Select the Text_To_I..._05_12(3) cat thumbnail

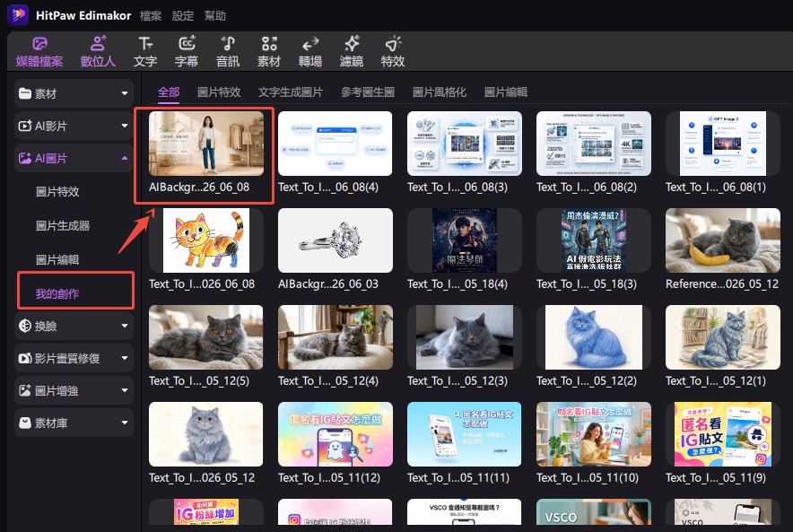(x=465, y=337)
